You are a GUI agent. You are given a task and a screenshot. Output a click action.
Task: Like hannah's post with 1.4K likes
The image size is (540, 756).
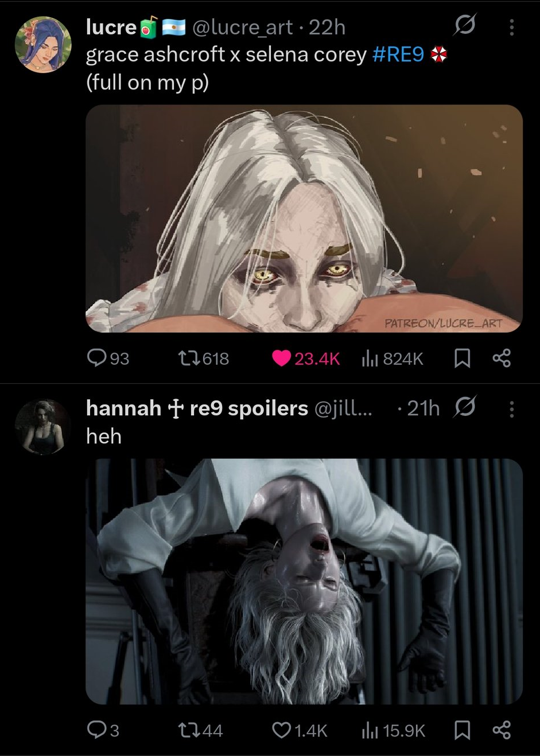tap(299, 730)
